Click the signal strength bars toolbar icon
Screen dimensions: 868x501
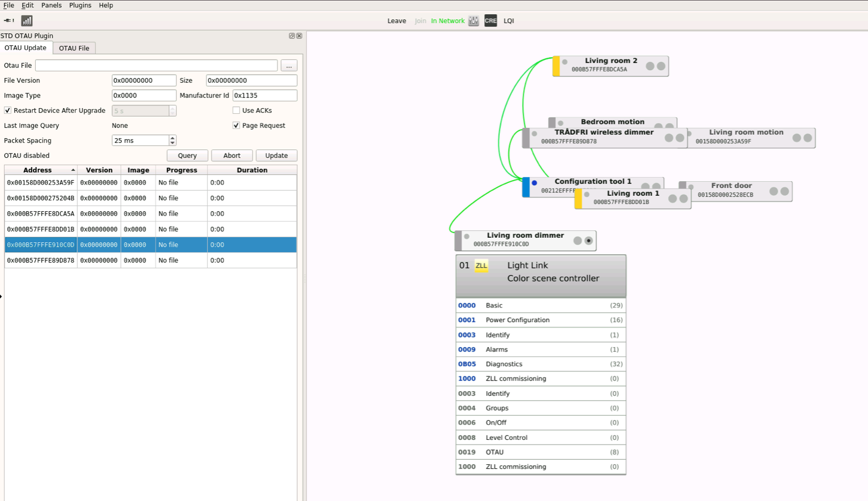(27, 21)
